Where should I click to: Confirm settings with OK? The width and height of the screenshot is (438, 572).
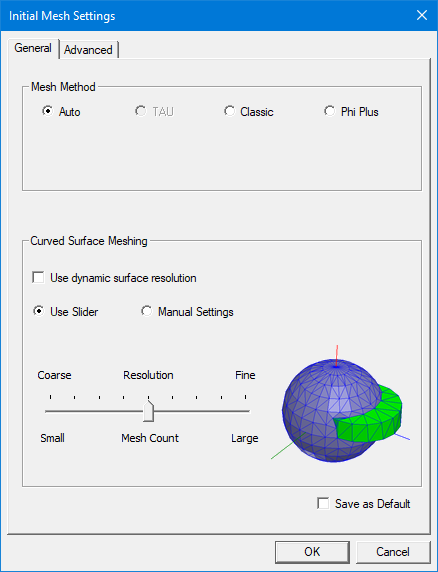point(312,552)
